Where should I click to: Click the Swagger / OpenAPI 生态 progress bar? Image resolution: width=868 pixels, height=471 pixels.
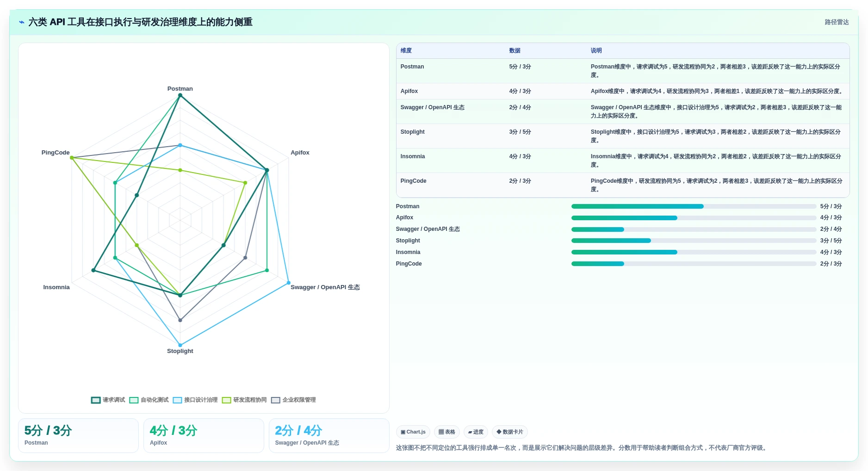pyautogui.click(x=694, y=229)
